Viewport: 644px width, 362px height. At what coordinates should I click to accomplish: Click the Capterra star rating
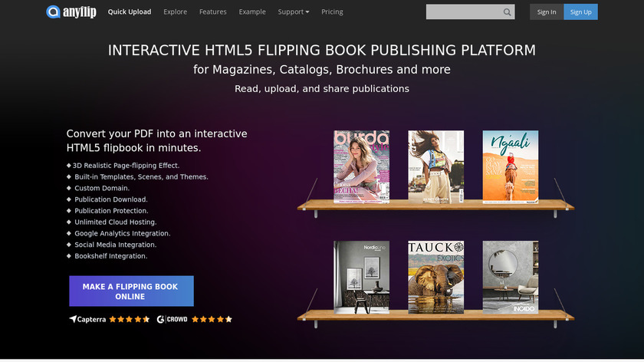(x=130, y=319)
